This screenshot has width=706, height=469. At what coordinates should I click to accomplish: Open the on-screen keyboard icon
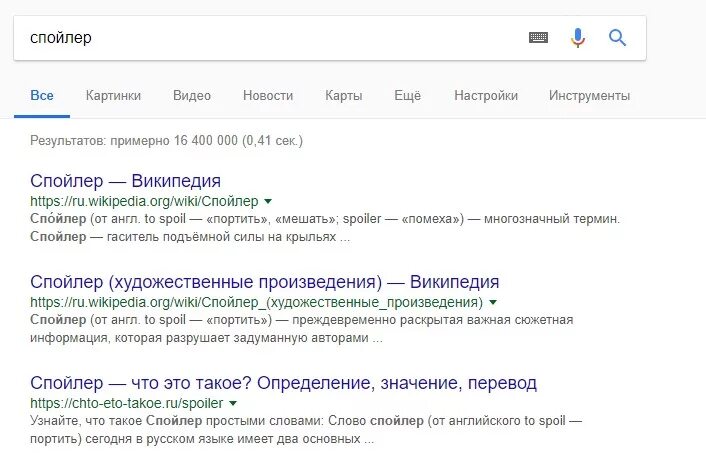538,38
